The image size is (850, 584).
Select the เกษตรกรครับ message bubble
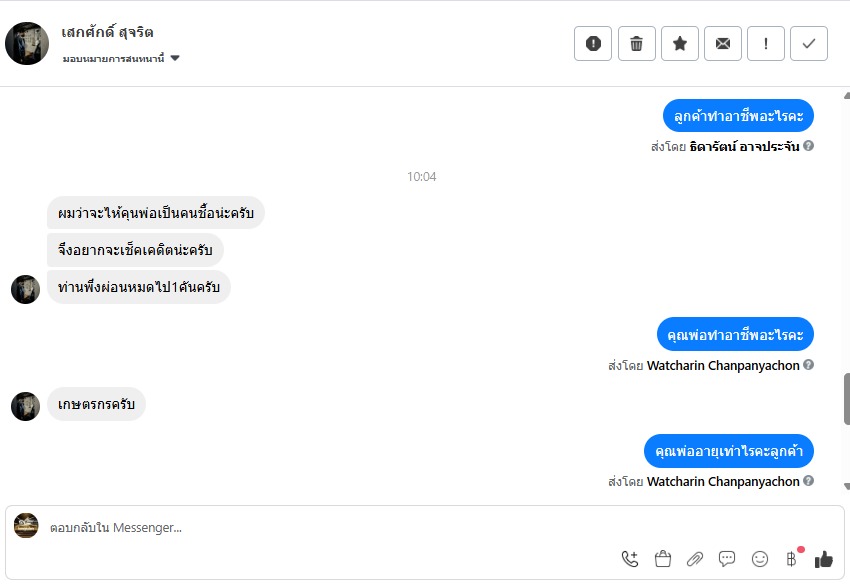point(96,404)
